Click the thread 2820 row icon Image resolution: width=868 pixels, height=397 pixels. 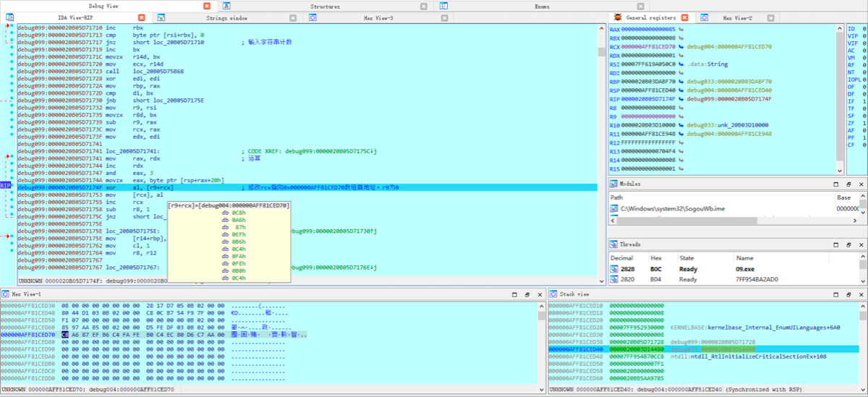pyautogui.click(x=615, y=278)
